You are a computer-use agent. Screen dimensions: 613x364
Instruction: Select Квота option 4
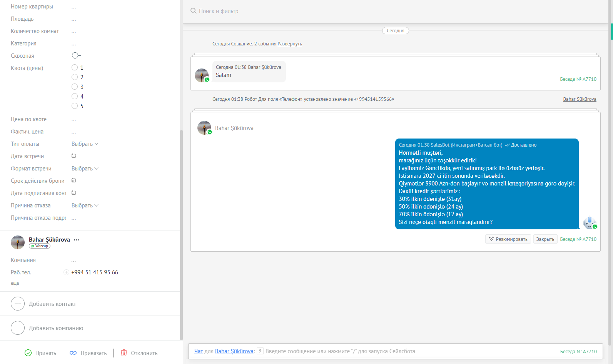point(75,96)
